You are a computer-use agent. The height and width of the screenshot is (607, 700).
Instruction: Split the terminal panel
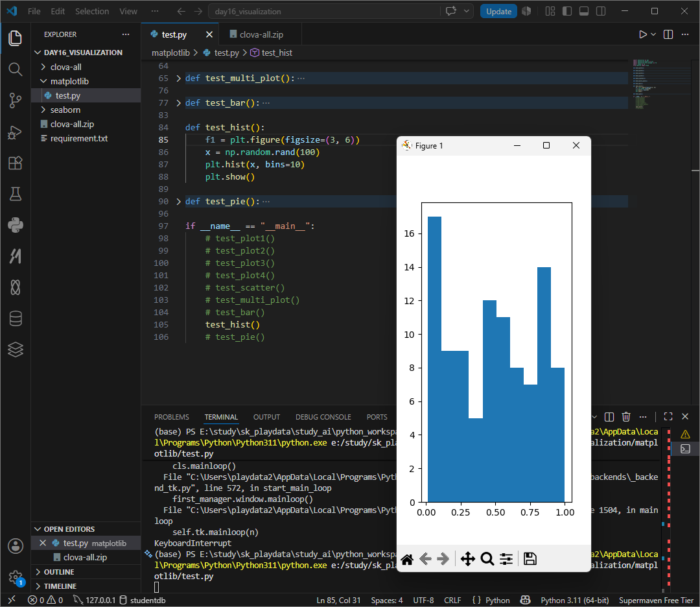pyautogui.click(x=609, y=417)
